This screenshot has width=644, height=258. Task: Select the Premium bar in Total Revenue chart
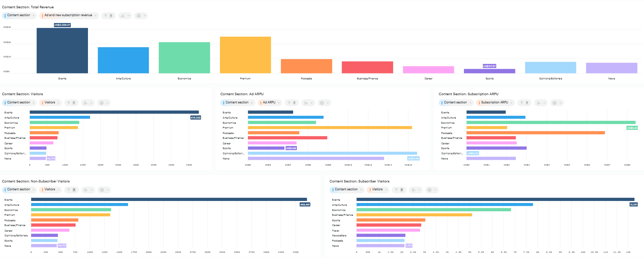245,55
